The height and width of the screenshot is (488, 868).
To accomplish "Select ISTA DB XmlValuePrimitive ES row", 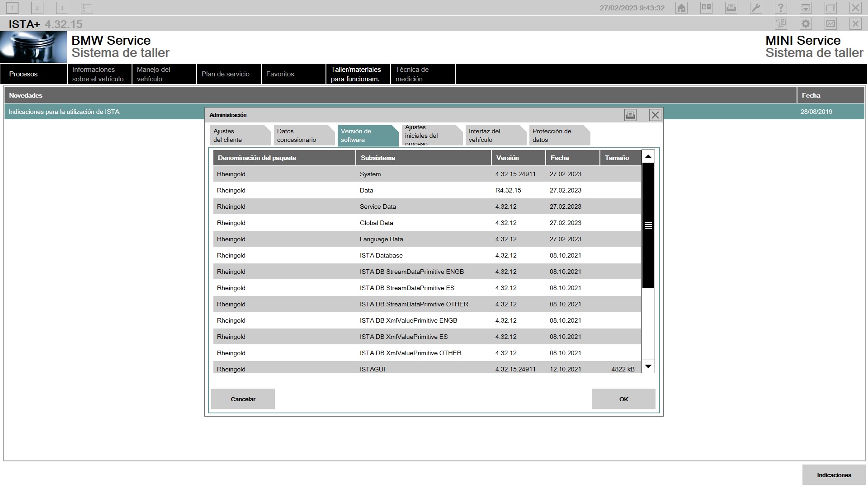I will (x=427, y=337).
